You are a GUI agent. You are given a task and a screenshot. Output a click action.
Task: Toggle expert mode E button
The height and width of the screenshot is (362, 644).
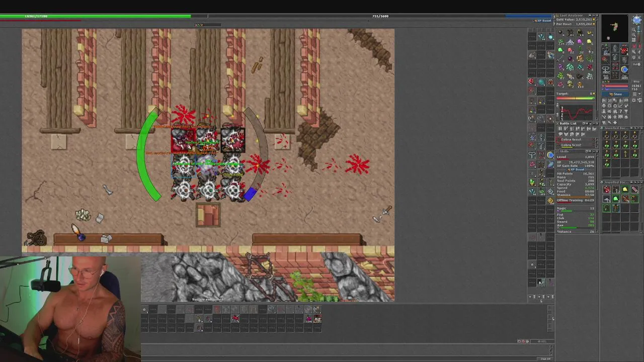(x=639, y=57)
